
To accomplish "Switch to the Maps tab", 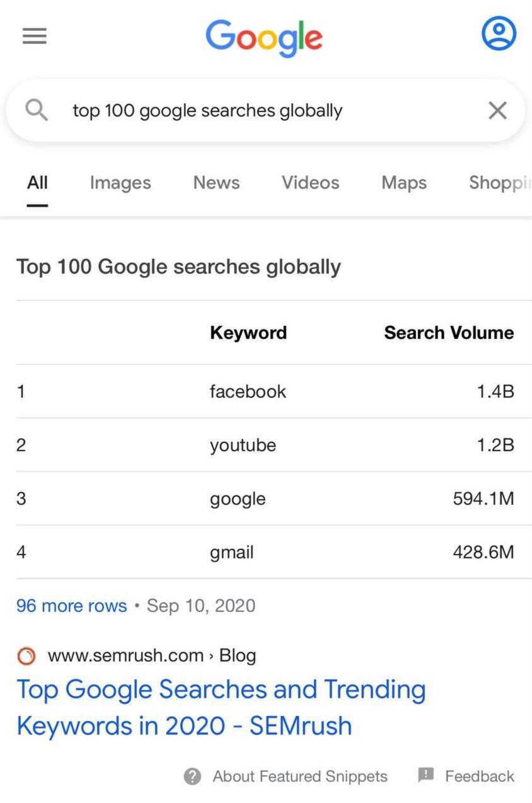I will [x=403, y=182].
